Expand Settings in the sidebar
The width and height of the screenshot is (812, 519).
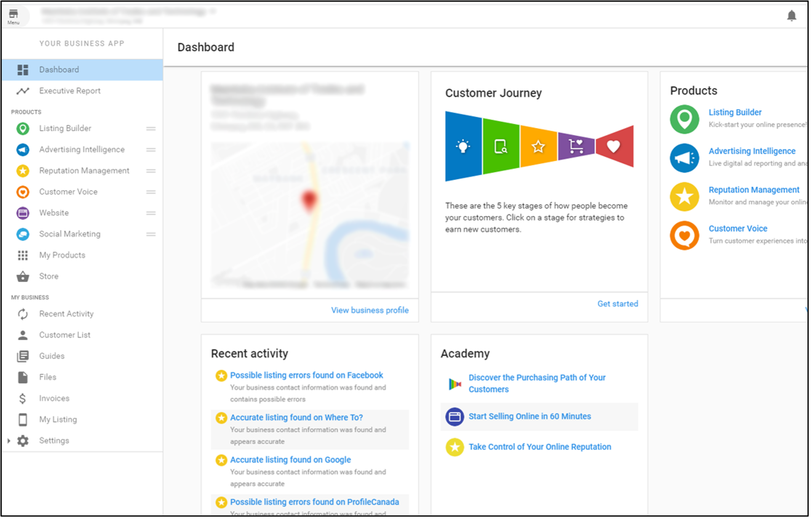(8, 440)
